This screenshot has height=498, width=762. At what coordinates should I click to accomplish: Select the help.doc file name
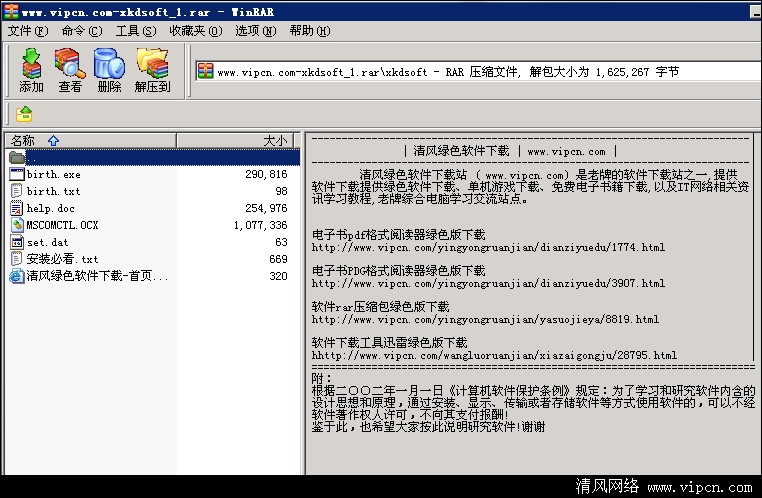click(51, 208)
